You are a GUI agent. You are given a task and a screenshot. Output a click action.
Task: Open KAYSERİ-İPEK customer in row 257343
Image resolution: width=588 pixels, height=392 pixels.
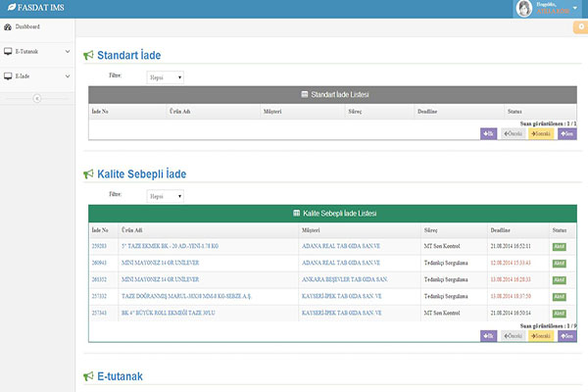coord(342,313)
